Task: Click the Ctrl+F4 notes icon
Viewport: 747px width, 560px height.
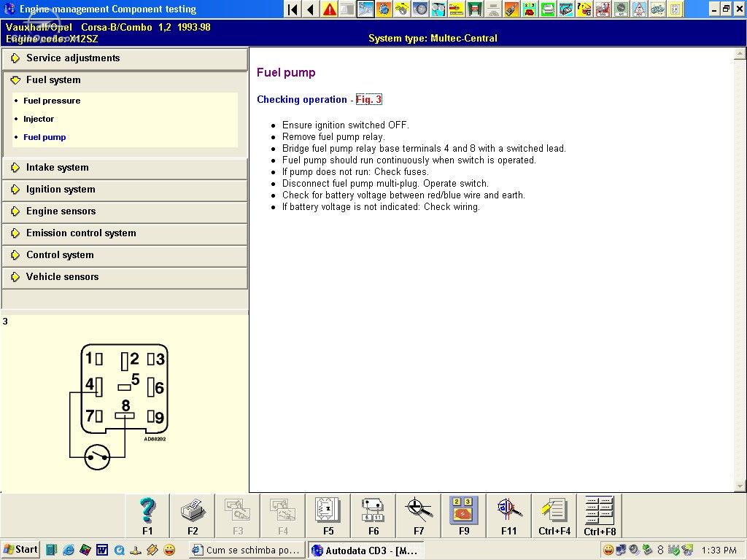Action: (x=554, y=516)
